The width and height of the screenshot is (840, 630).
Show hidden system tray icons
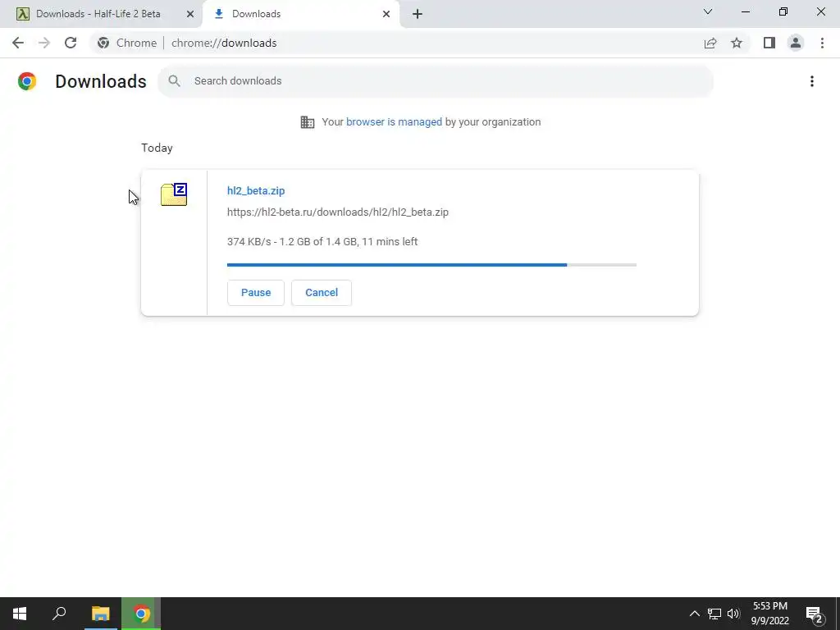tap(694, 614)
